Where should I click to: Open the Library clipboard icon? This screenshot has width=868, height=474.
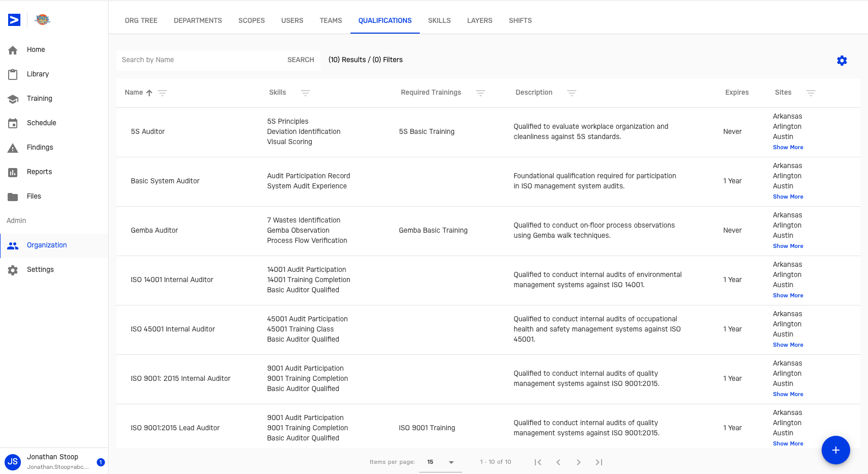tap(13, 74)
